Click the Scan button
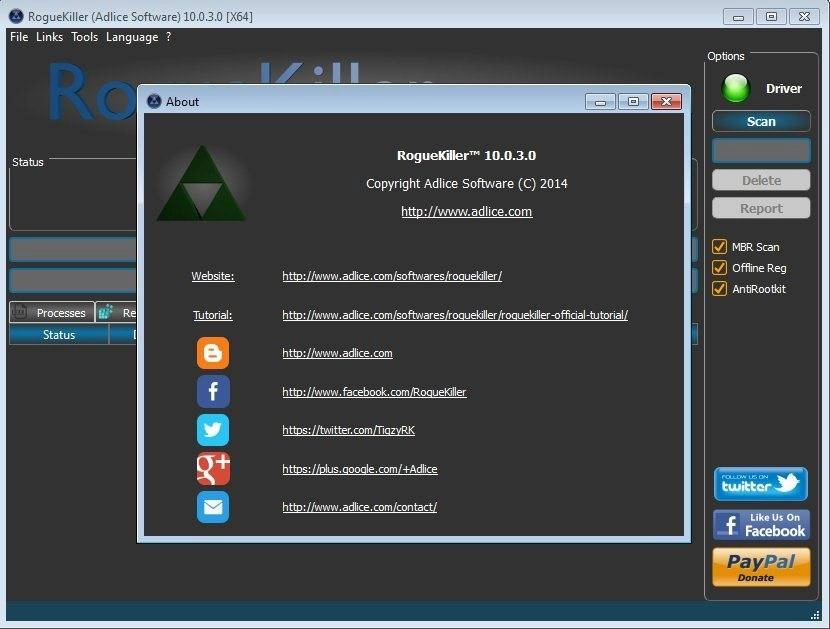 [761, 121]
